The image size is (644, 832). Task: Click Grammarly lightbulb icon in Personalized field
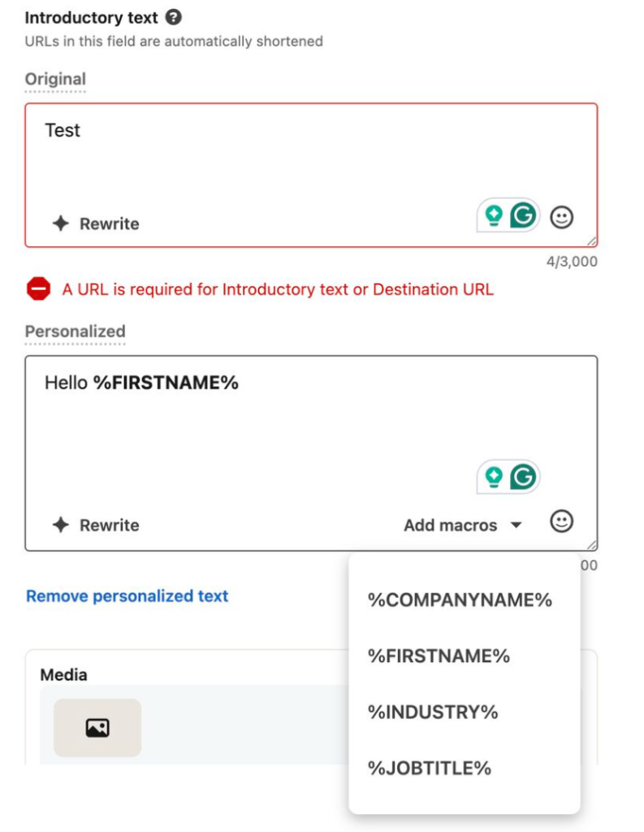coord(493,477)
